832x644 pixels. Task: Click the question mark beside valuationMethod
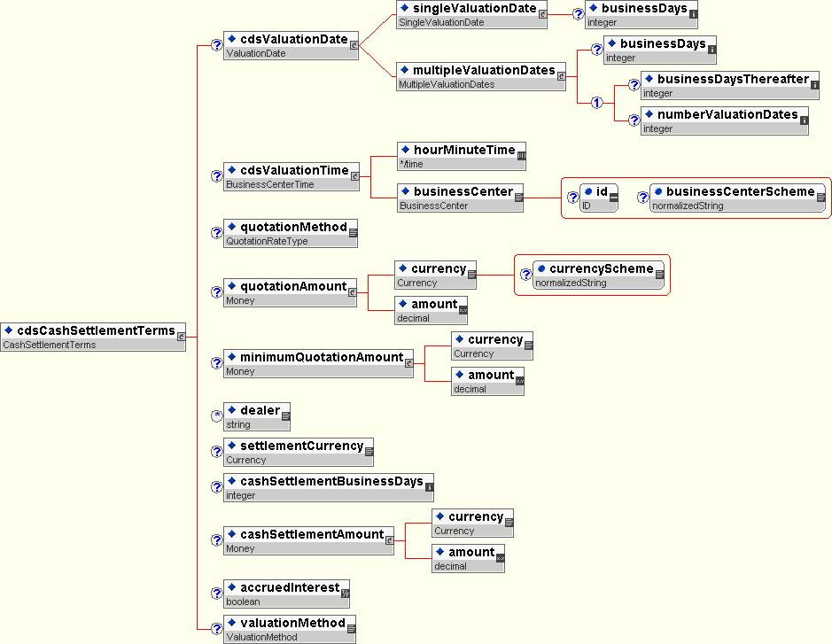tap(216, 629)
